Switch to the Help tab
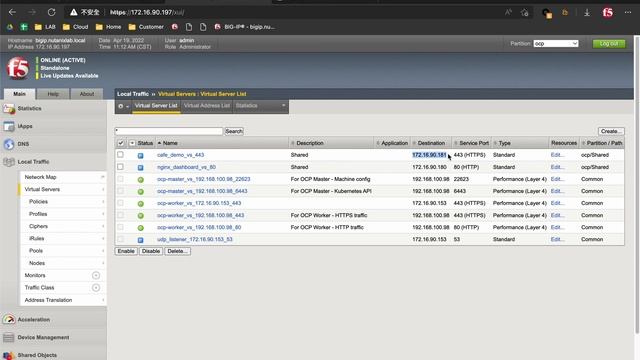This screenshot has width=640, height=360. (x=53, y=94)
